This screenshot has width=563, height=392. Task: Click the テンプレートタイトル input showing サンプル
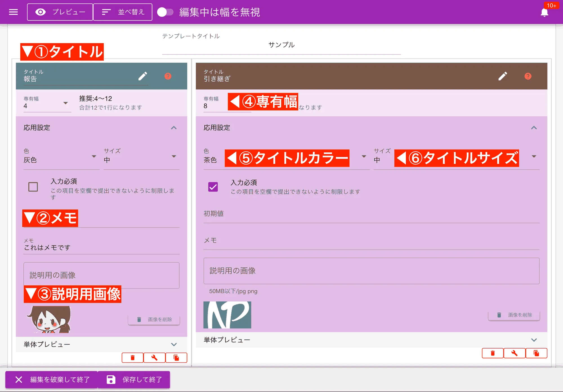point(281,45)
